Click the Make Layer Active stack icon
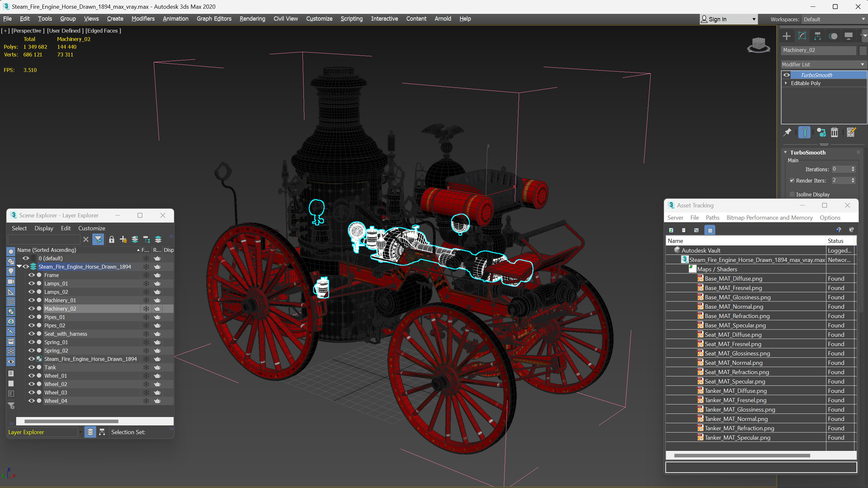 [158, 239]
